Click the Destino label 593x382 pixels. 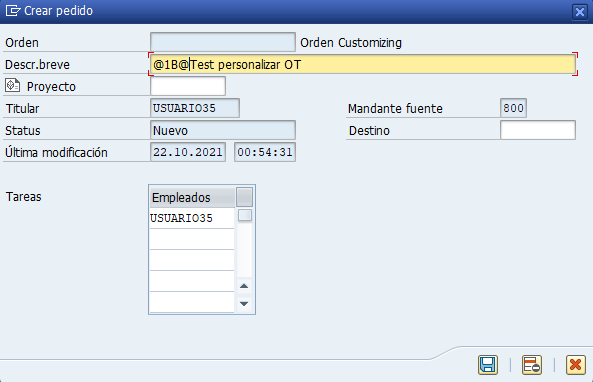pos(369,130)
